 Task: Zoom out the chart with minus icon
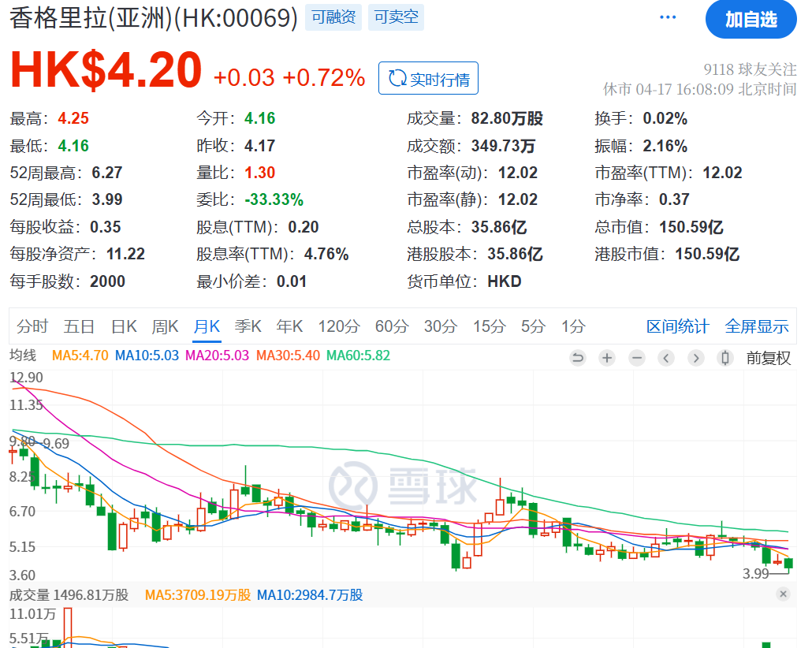637,357
